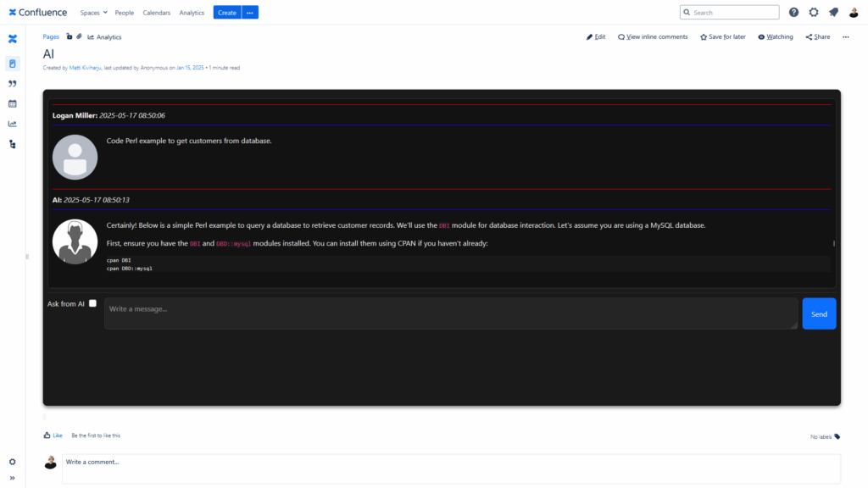
Task: Open the Calendars menu item
Action: coord(156,12)
